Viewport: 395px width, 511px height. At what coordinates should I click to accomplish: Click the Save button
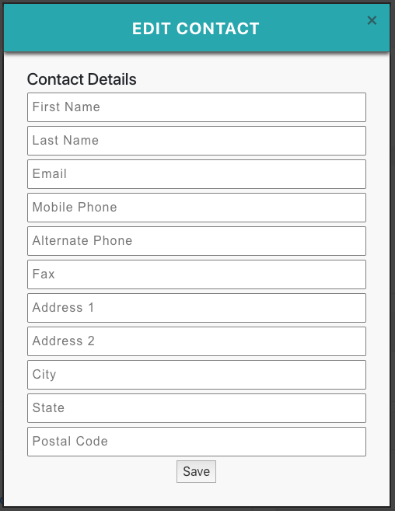[196, 471]
